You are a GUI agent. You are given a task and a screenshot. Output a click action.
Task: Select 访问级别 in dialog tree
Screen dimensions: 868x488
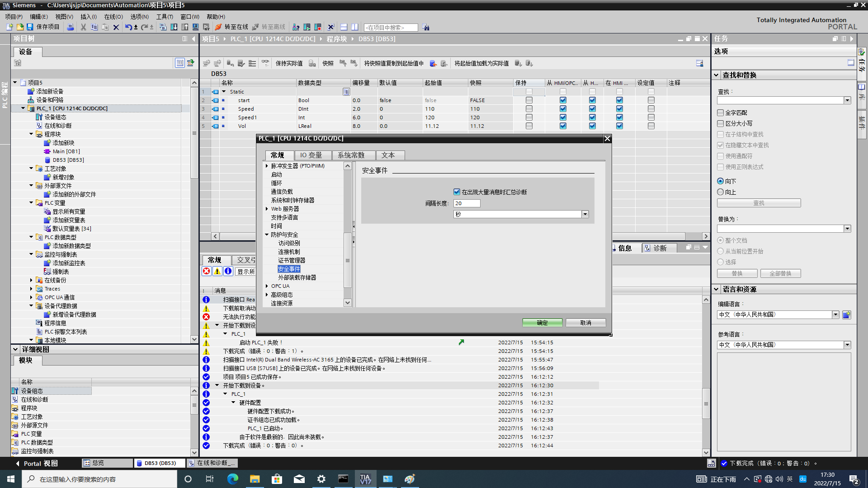point(289,243)
